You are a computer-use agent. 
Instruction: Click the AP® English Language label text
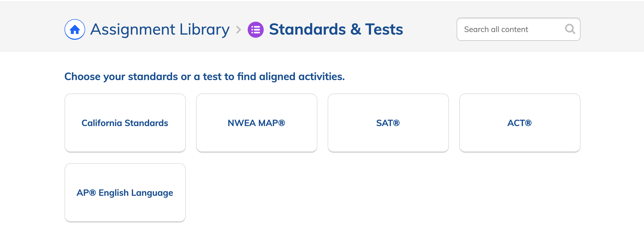125,193
